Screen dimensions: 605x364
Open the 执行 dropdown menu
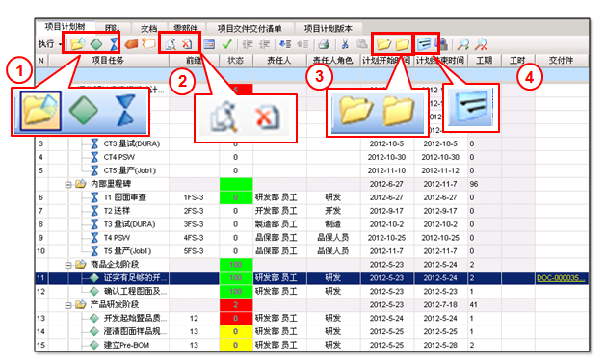click(50, 44)
